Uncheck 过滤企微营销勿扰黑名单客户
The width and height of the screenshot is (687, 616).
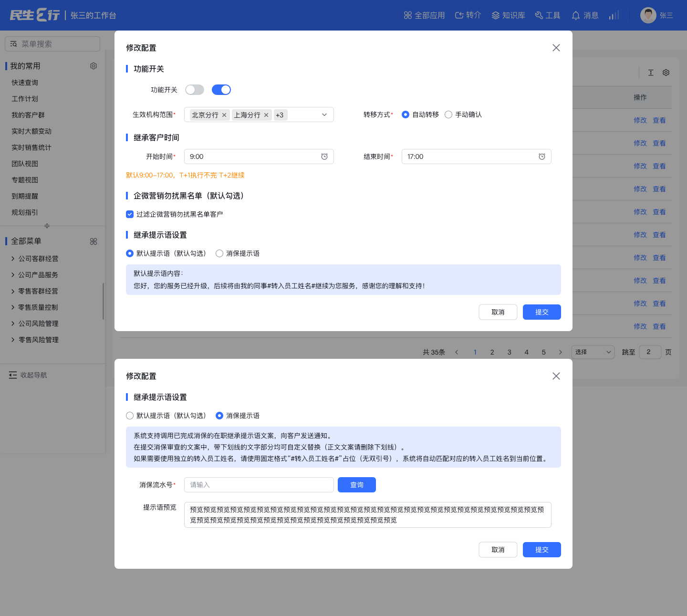(130, 214)
